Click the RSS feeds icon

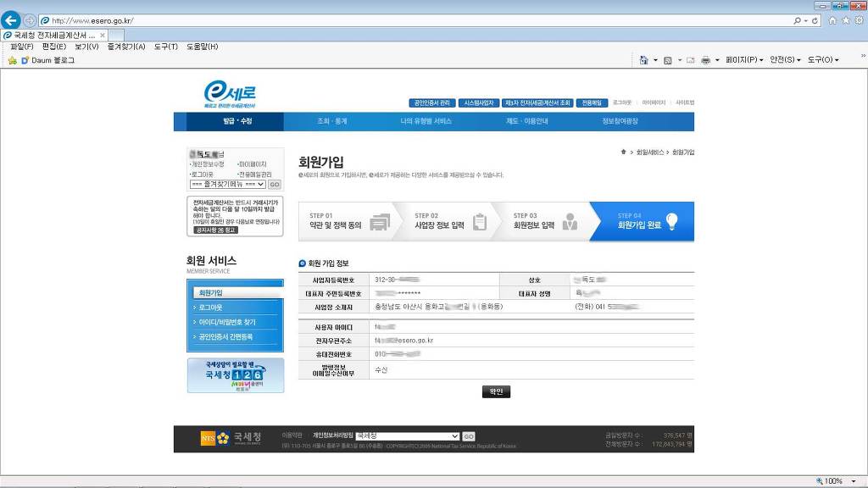click(668, 60)
